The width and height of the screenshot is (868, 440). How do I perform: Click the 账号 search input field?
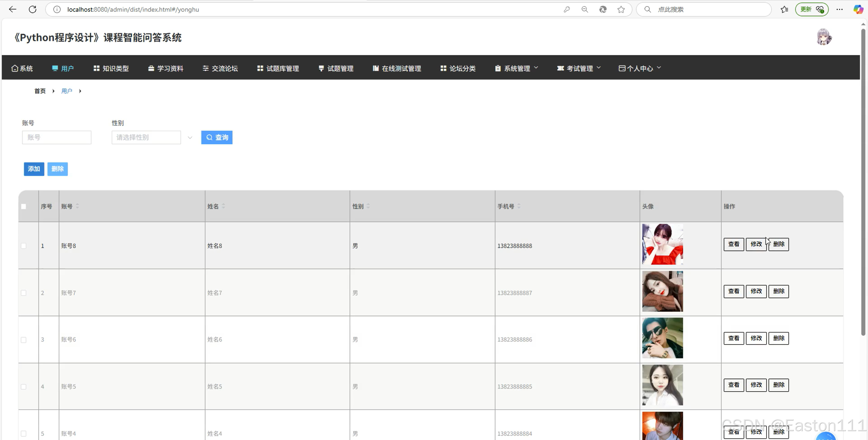[x=57, y=137]
